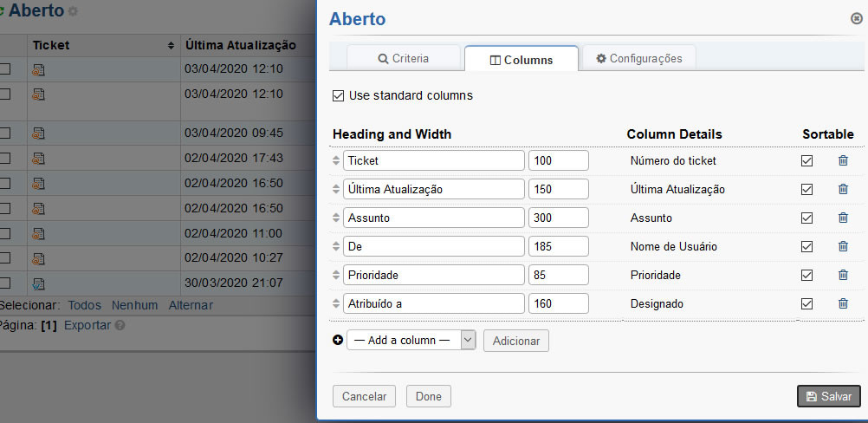Click trash icon in Atribuído a row
The width and height of the screenshot is (868, 423).
click(843, 303)
